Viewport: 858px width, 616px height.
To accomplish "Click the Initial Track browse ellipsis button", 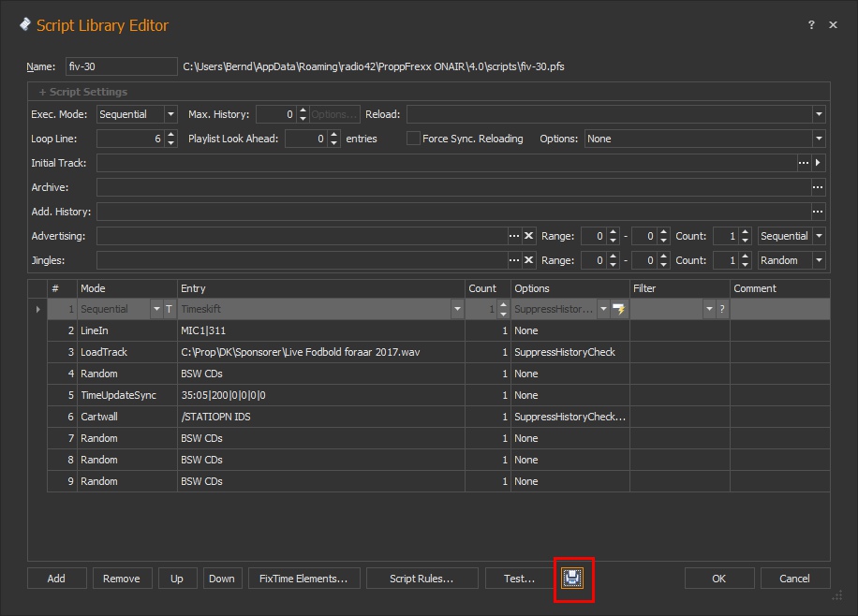I will 804,163.
